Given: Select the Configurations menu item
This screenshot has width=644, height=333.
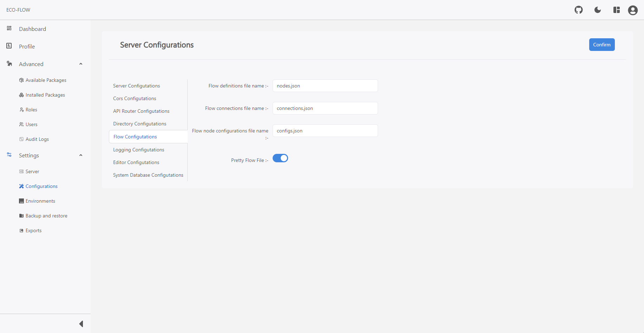Looking at the screenshot, I should click(41, 186).
